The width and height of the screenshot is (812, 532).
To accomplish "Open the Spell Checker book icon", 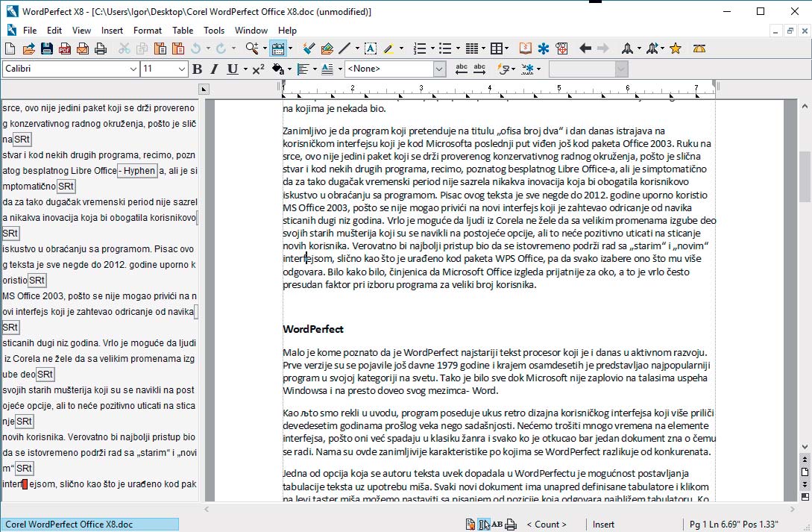I will click(525, 48).
